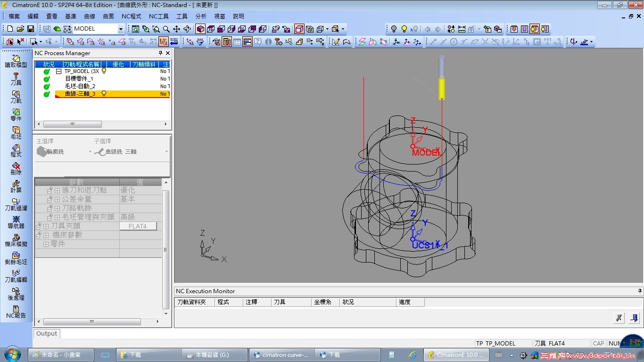This screenshot has height=362, width=644.
Task: Click the 後處理 post process icon
Action: tap(16, 294)
